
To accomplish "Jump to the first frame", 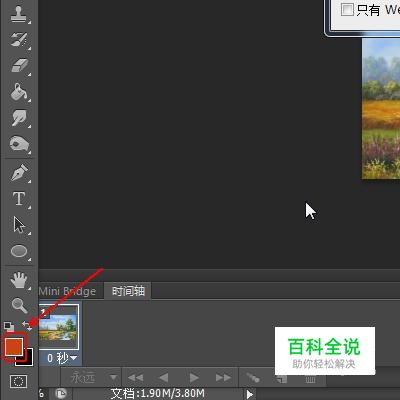I will [x=136, y=378].
